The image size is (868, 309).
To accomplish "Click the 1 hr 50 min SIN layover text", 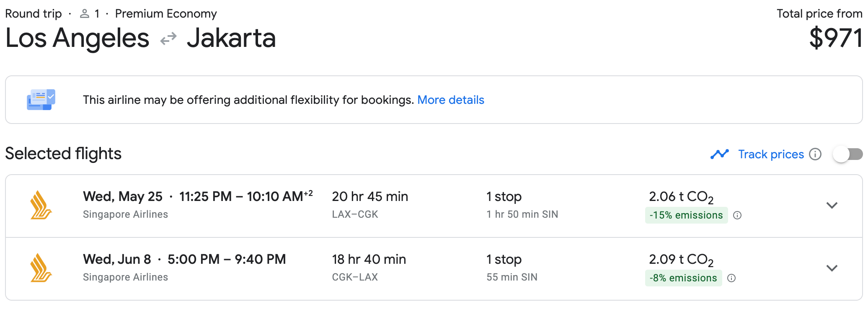I will point(522,214).
